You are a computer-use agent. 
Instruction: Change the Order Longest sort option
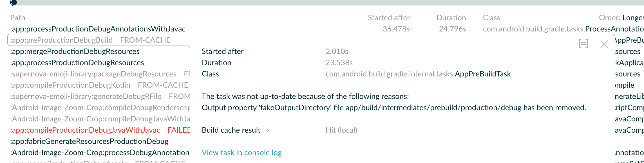(633, 18)
